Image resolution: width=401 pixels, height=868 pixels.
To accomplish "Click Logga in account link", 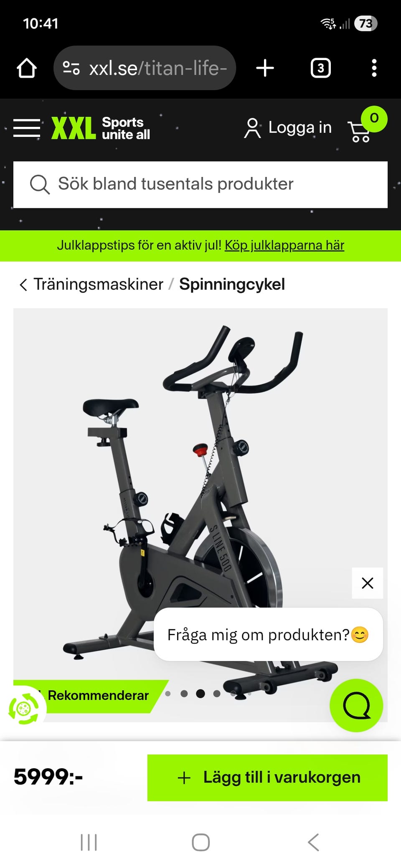I will click(288, 128).
